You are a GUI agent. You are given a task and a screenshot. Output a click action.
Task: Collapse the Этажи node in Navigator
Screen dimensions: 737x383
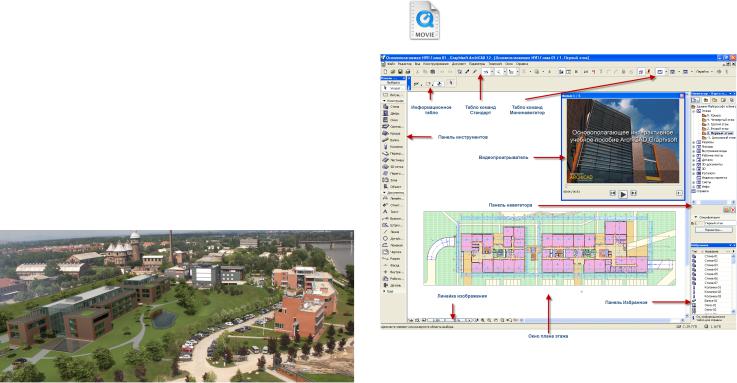693,111
